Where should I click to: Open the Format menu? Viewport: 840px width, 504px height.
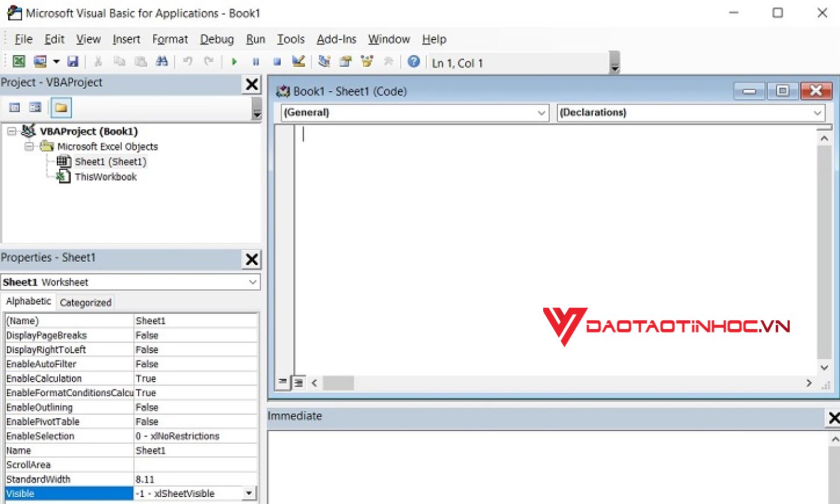click(x=170, y=39)
